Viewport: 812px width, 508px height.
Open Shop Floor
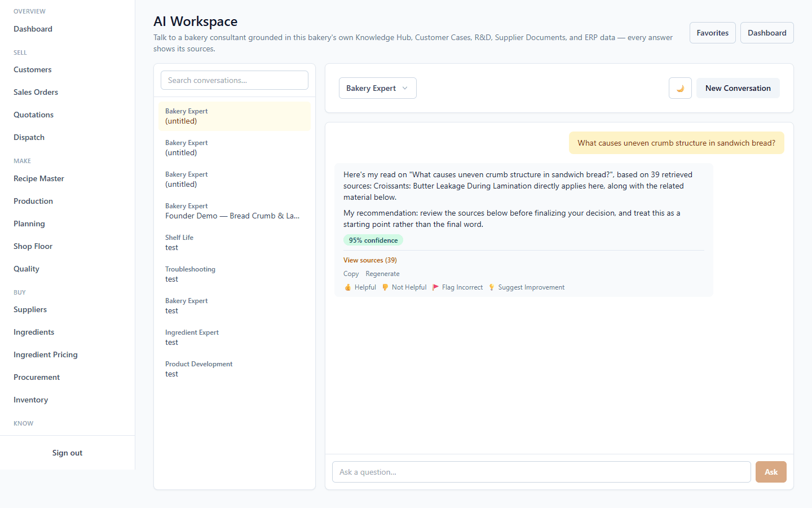click(33, 246)
